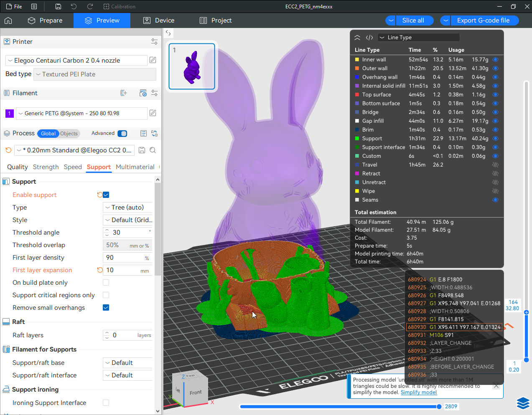This screenshot has width=532, height=415.
Task: Check On build plate only
Action: (x=106, y=283)
